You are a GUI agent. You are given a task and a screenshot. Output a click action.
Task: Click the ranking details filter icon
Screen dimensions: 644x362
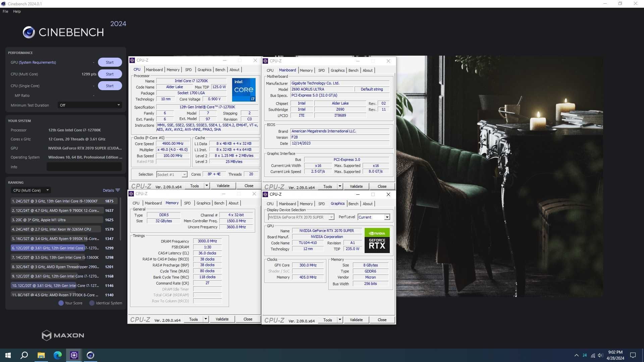point(118,190)
